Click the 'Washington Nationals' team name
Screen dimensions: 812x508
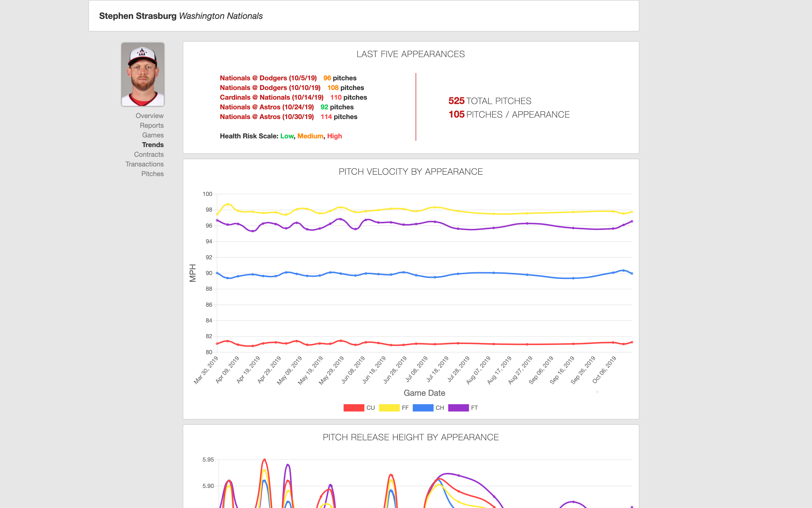coord(221,16)
